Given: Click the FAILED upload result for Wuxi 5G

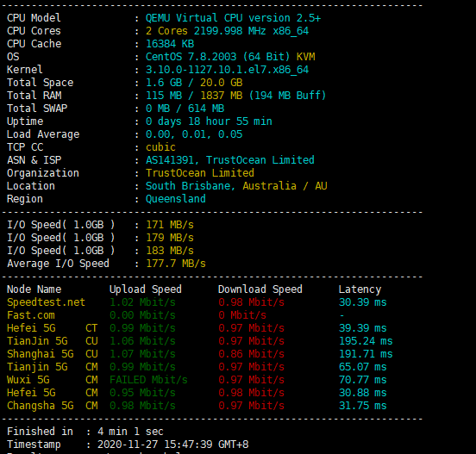Looking at the screenshot, I should pyautogui.click(x=148, y=380).
